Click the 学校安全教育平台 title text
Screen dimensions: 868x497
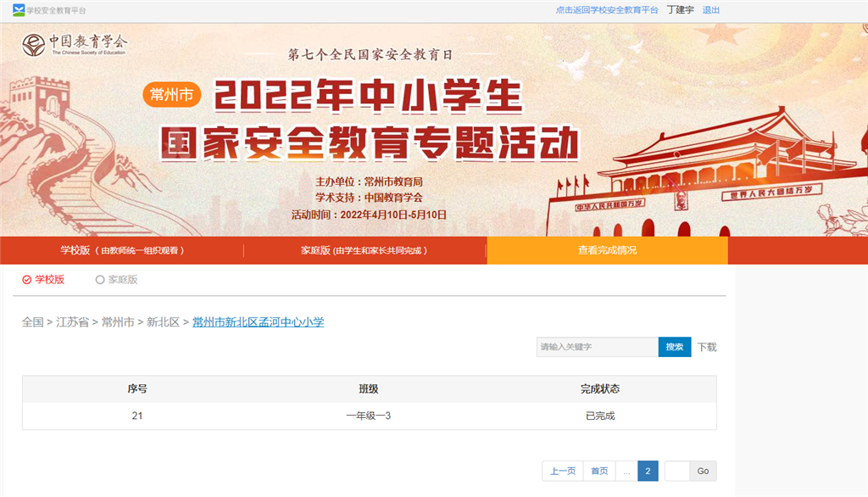pyautogui.click(x=56, y=10)
